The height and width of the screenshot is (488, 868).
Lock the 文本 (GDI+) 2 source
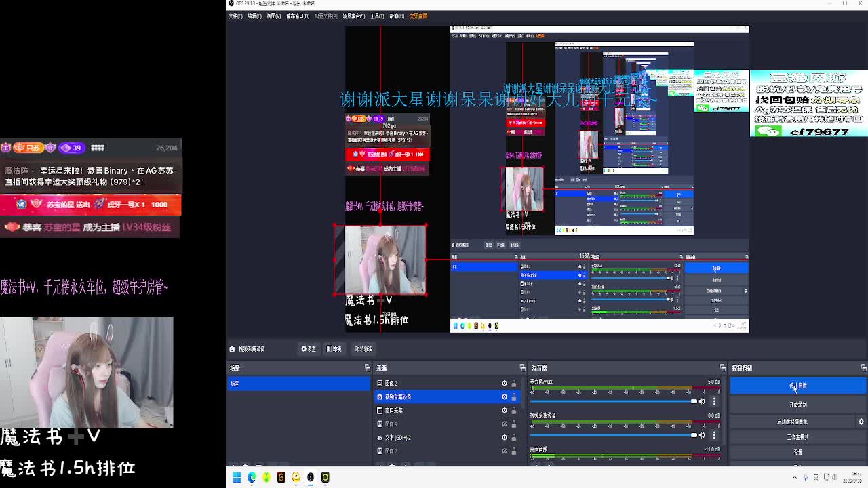click(x=513, y=437)
